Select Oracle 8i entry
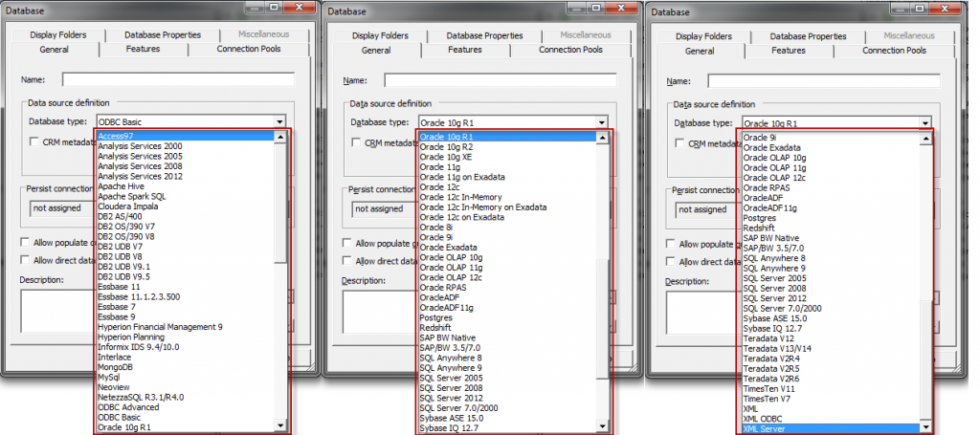This screenshot has width=980, height=435. pos(507,228)
